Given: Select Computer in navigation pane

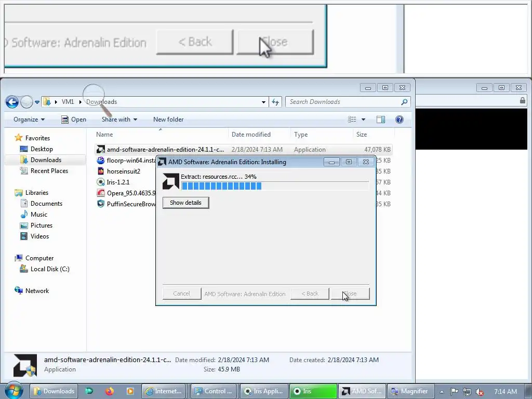Looking at the screenshot, I should [34, 258].
